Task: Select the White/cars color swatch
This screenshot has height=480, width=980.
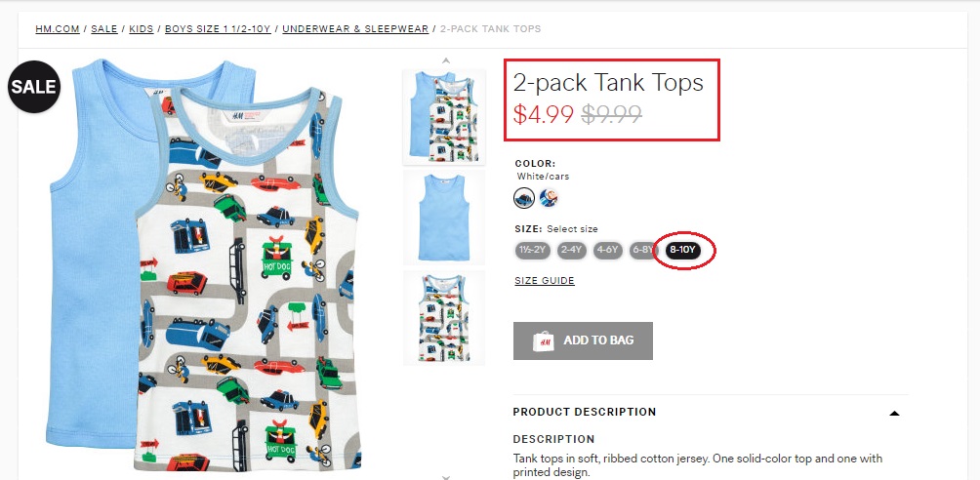Action: tap(525, 198)
